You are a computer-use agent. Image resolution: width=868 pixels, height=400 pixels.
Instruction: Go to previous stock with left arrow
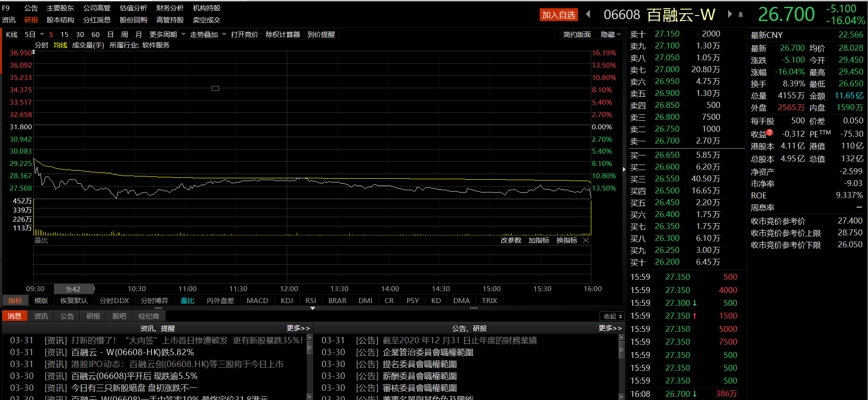point(588,14)
